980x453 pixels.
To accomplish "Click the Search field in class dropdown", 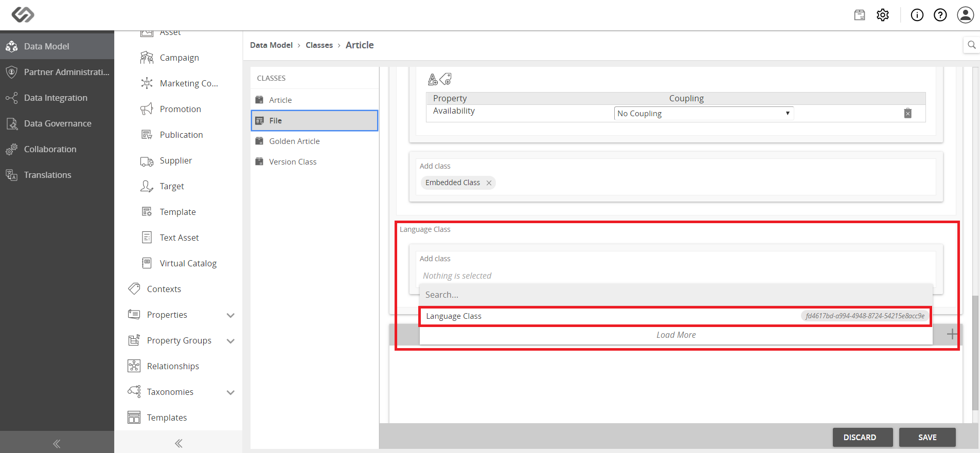I will (676, 295).
